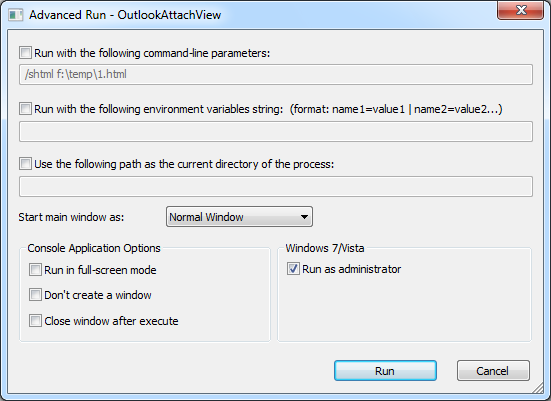Click the environment variables input field

point(276,131)
